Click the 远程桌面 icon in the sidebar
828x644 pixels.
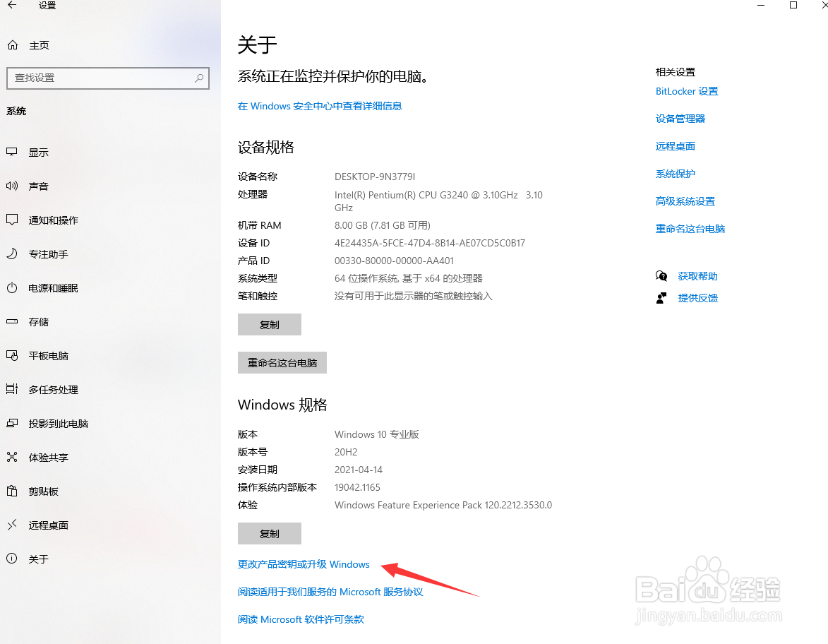(12, 525)
